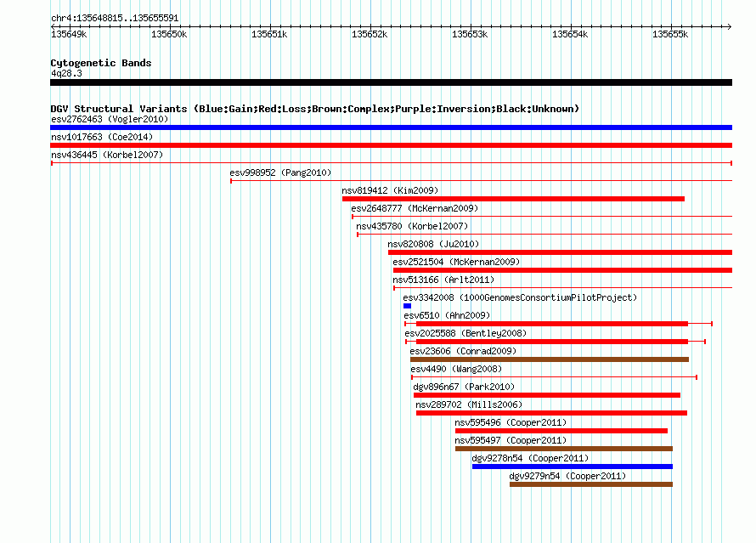Select nsv289702 (Mills2006) label
This screenshot has width=756, height=543.
pyautogui.click(x=469, y=404)
